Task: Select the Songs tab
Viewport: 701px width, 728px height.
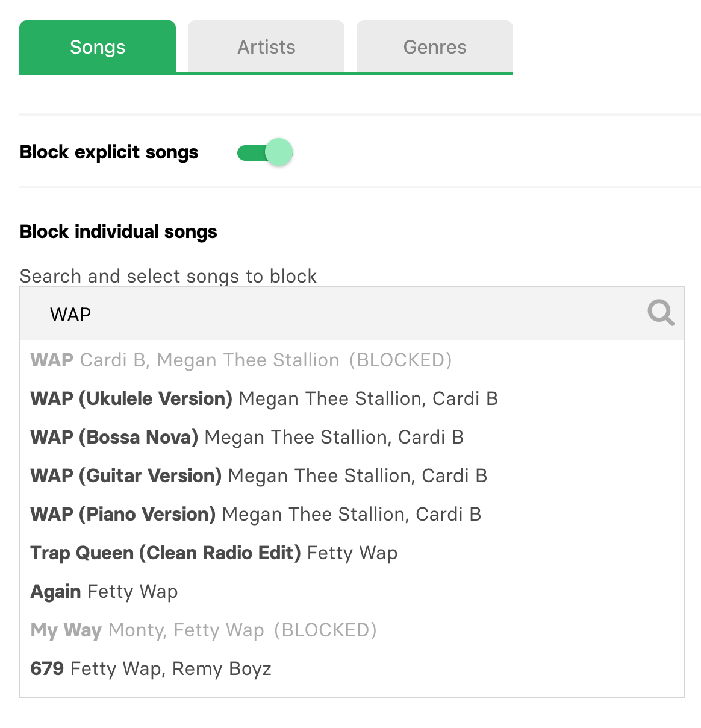Action: pyautogui.click(x=97, y=47)
